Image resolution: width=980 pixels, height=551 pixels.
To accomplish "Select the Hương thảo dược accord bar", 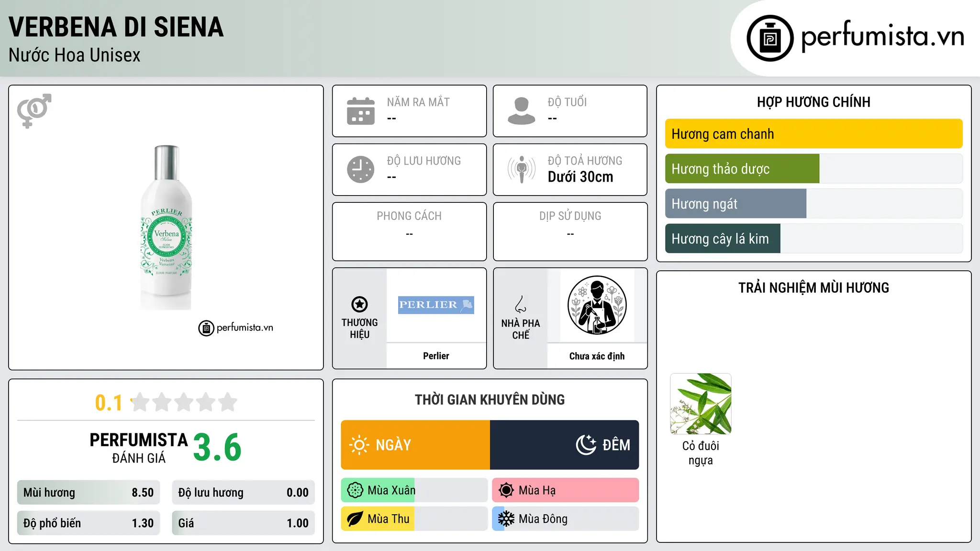I will tap(813, 169).
